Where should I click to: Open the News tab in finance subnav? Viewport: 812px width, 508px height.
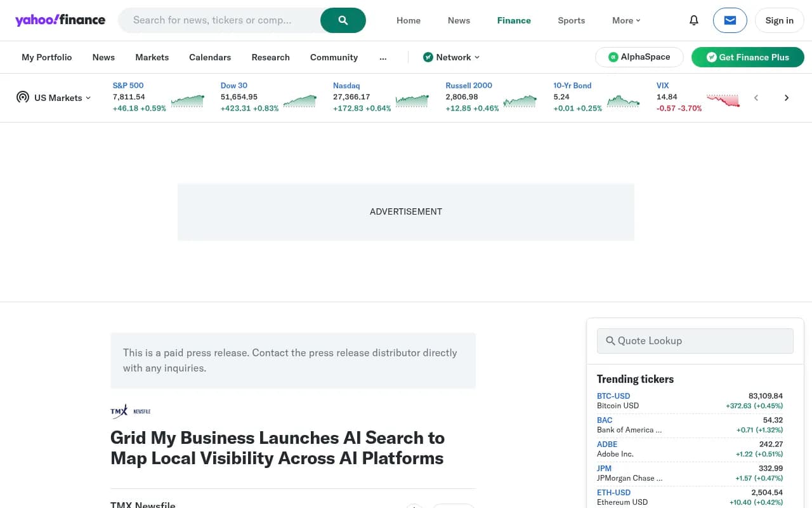(103, 57)
